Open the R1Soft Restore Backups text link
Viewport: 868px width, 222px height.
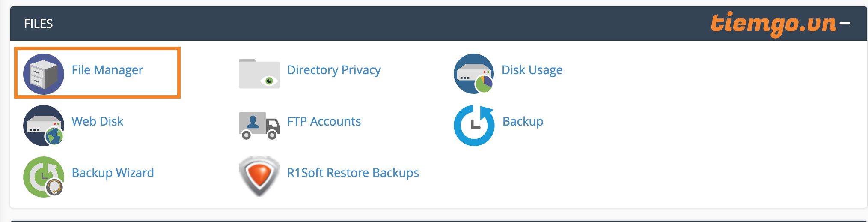pyautogui.click(x=353, y=173)
